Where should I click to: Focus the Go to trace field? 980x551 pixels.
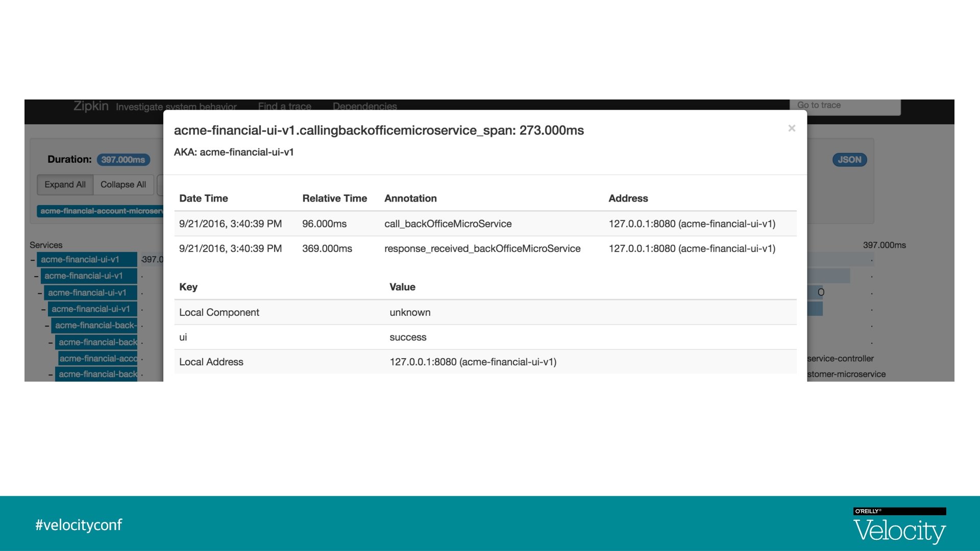pyautogui.click(x=845, y=105)
